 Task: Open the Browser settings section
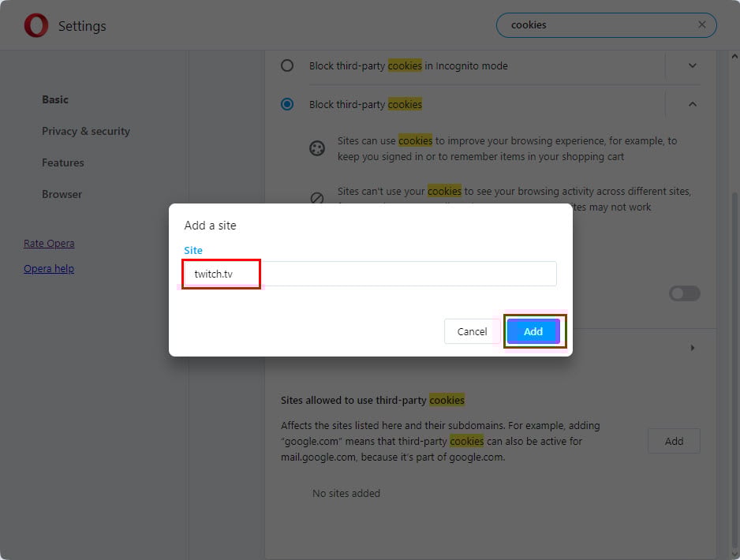[62, 194]
